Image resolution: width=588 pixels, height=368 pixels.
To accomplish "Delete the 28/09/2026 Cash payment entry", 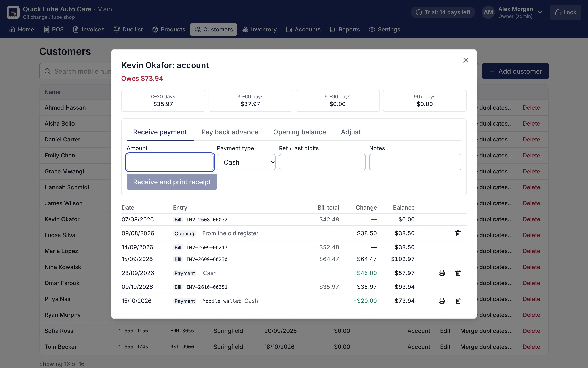I will pyautogui.click(x=458, y=273).
